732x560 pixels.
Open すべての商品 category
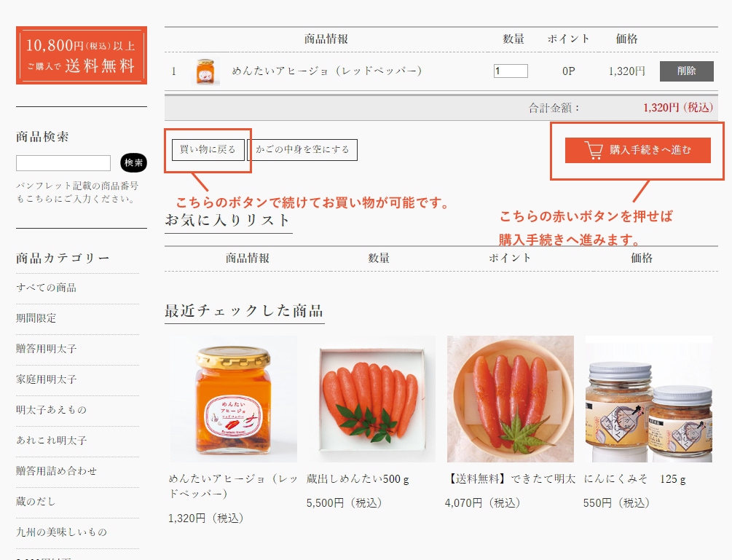47,288
